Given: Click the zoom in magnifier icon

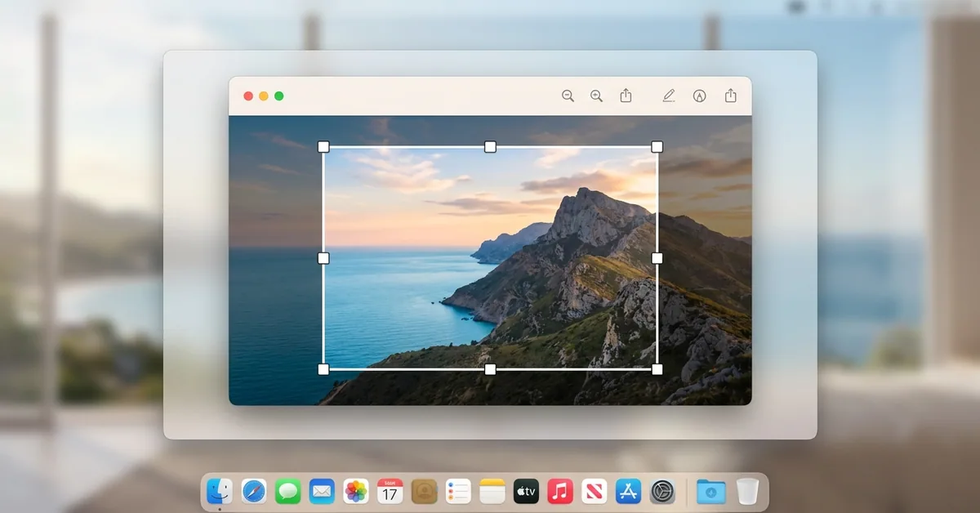Looking at the screenshot, I should 596,96.
